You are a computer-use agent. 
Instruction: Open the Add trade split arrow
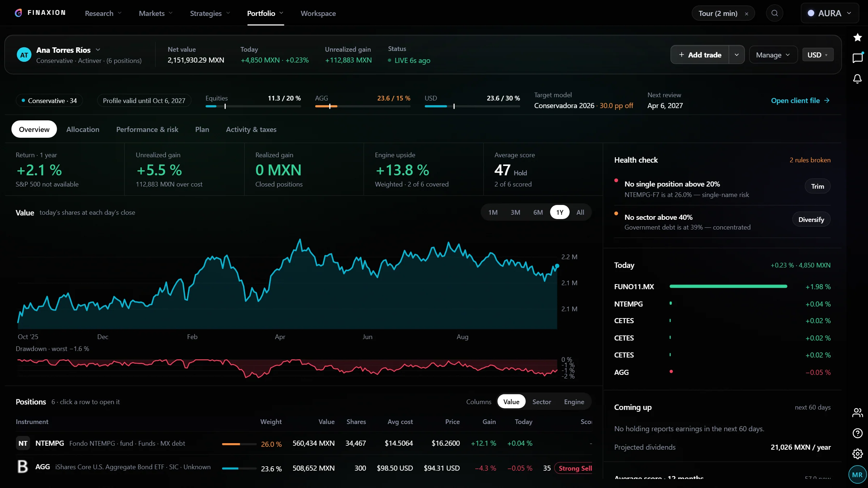736,55
